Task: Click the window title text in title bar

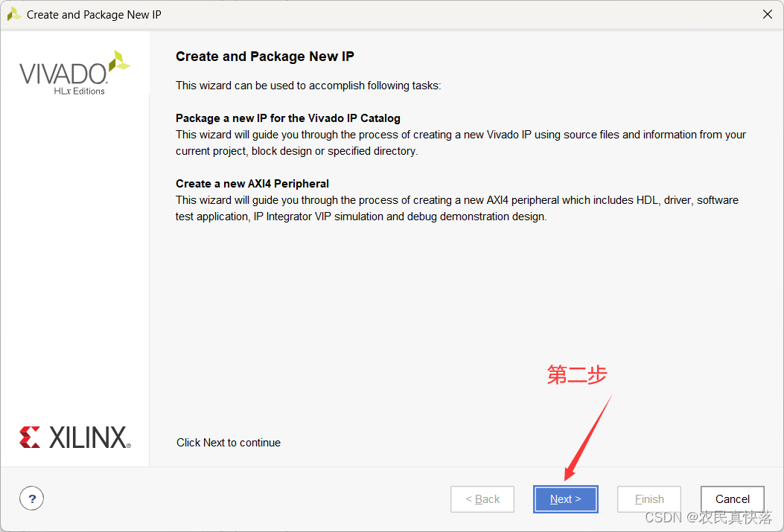Action: click(94, 14)
